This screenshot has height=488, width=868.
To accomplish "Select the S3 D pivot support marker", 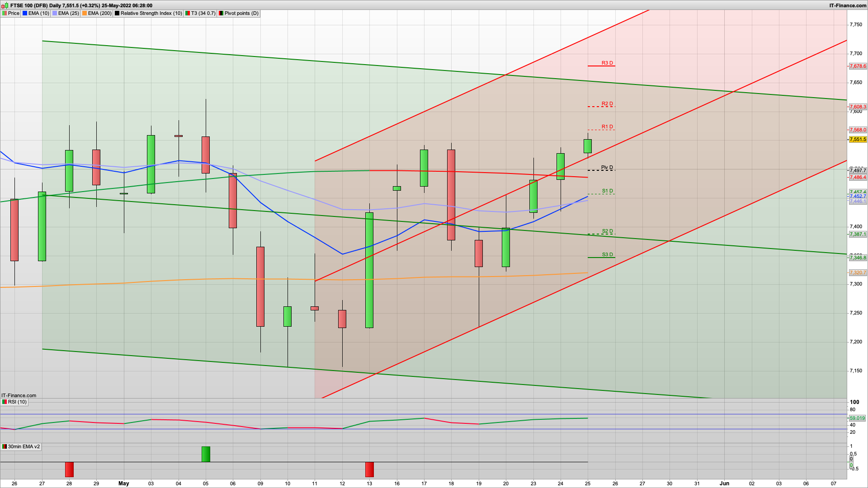I will click(x=601, y=257).
